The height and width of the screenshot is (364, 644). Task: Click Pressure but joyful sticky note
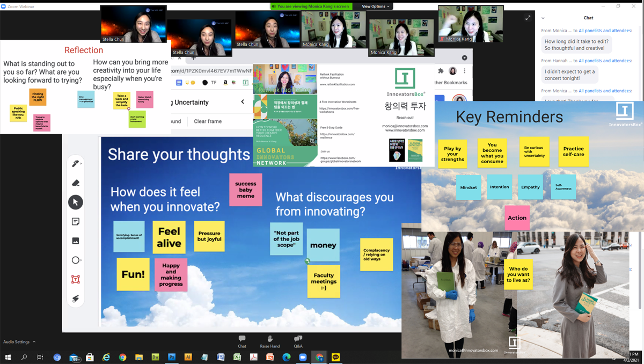pyautogui.click(x=209, y=236)
